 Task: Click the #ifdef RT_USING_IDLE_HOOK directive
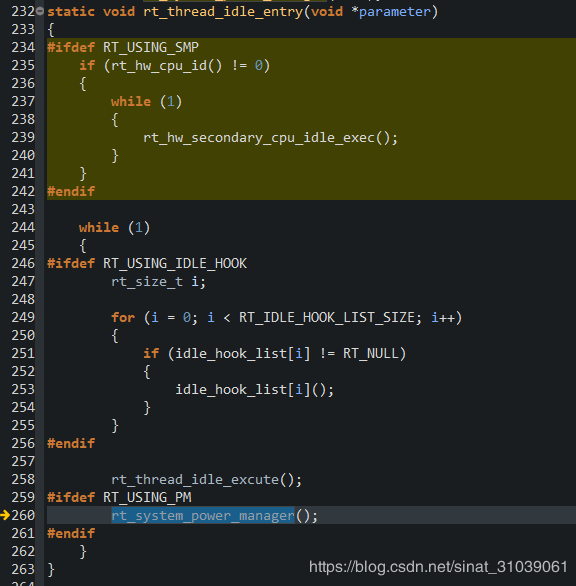(147, 263)
